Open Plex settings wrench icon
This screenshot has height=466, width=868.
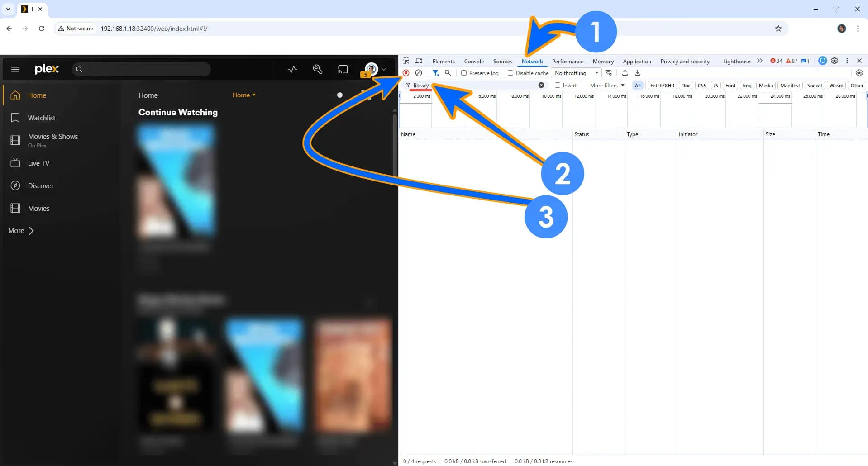(x=318, y=69)
